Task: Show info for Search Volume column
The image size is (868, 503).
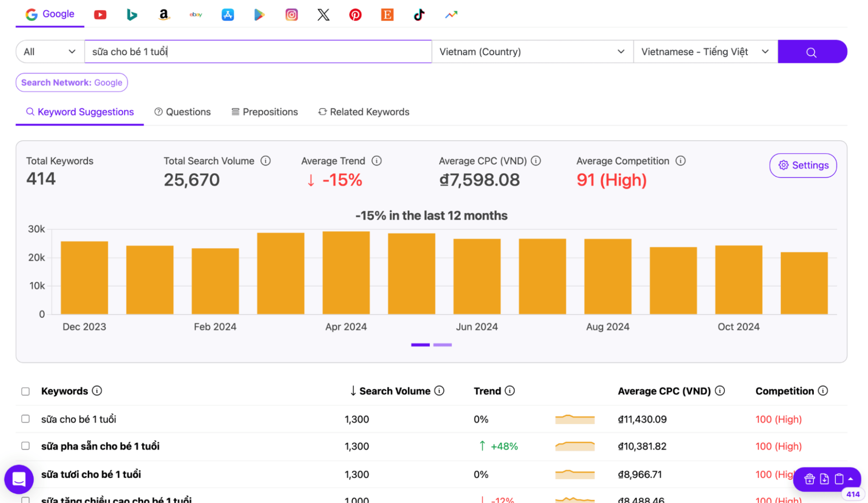Action: 439,391
